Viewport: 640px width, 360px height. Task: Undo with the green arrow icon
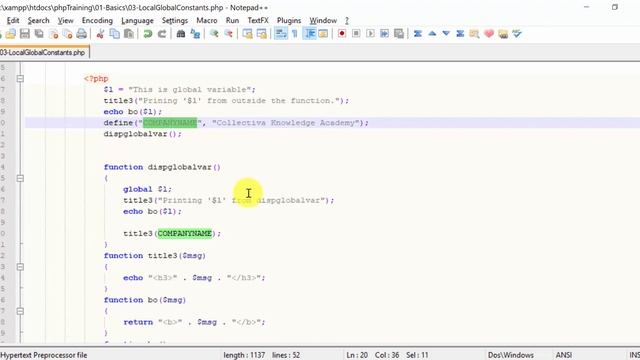(x=148, y=34)
